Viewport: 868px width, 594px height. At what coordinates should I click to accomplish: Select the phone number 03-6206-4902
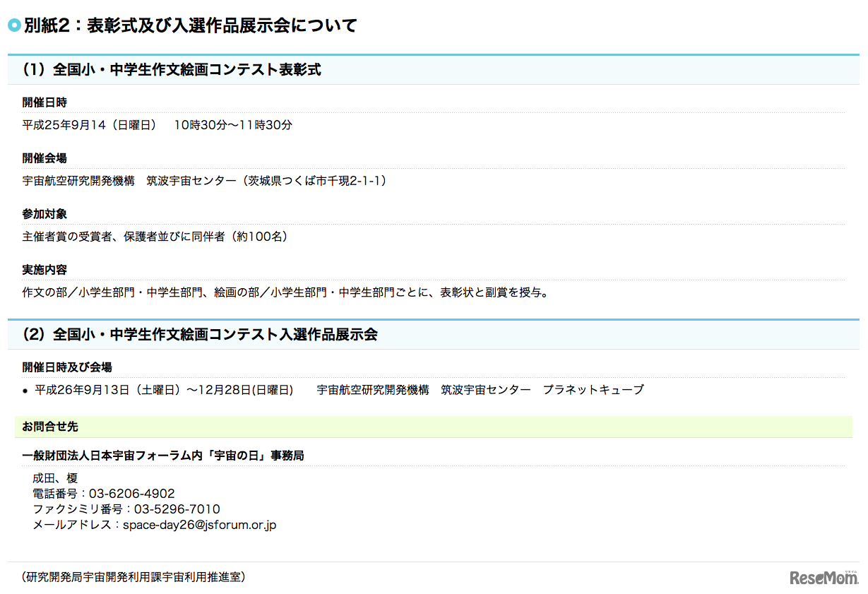click(x=131, y=494)
